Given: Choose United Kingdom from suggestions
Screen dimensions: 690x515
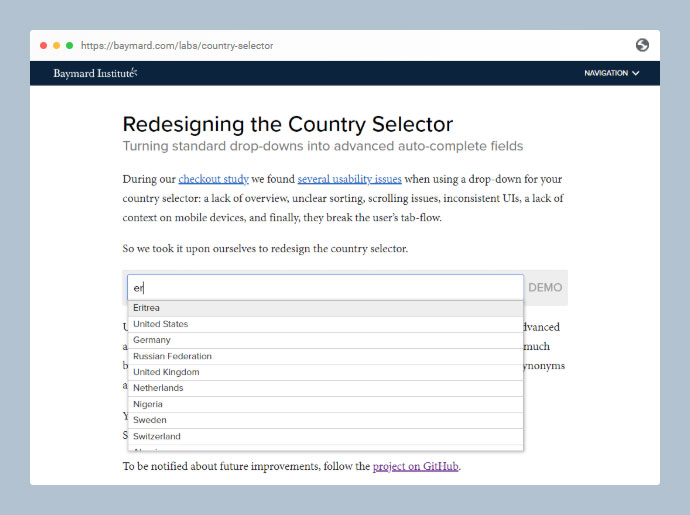Looking at the screenshot, I should (x=325, y=372).
